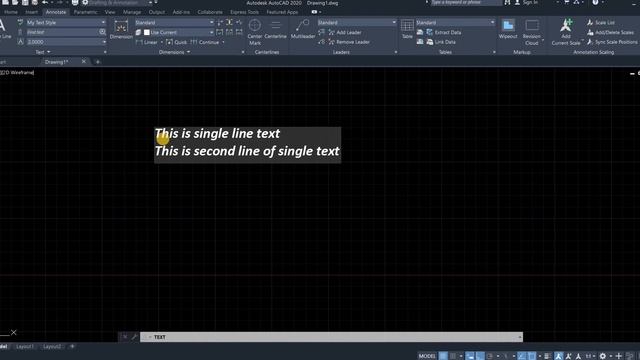Screen dimensions: 640x360
Task: Click the Extract Data tool
Action: click(x=444, y=32)
